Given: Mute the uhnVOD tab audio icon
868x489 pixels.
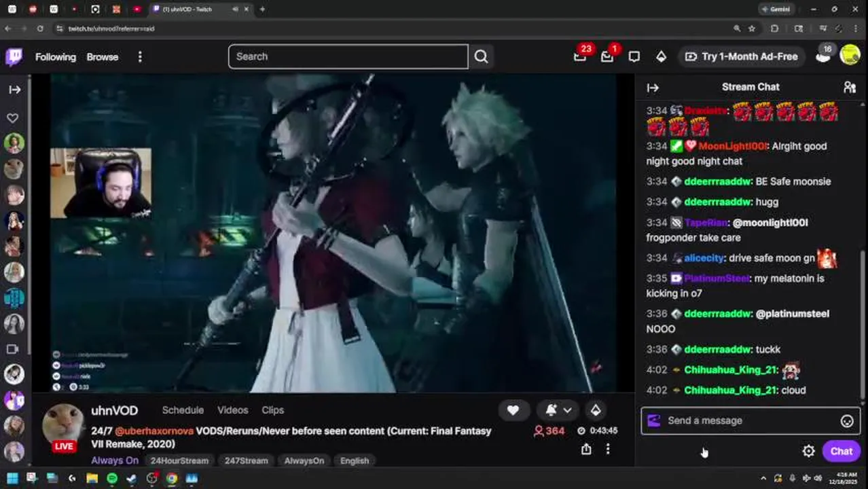Looking at the screenshot, I should click(235, 10).
